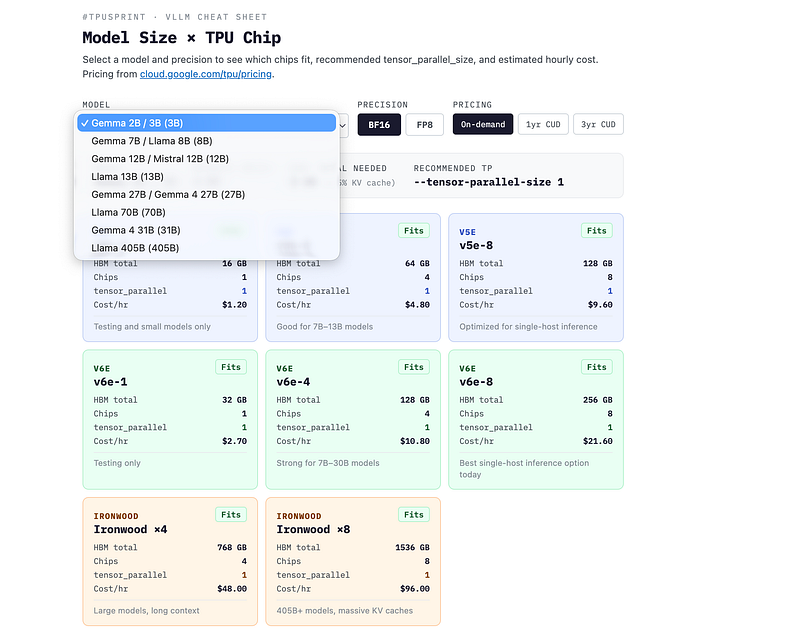The height and width of the screenshot is (641, 800).
Task: Select 1yr CUD pricing
Action: click(x=543, y=125)
